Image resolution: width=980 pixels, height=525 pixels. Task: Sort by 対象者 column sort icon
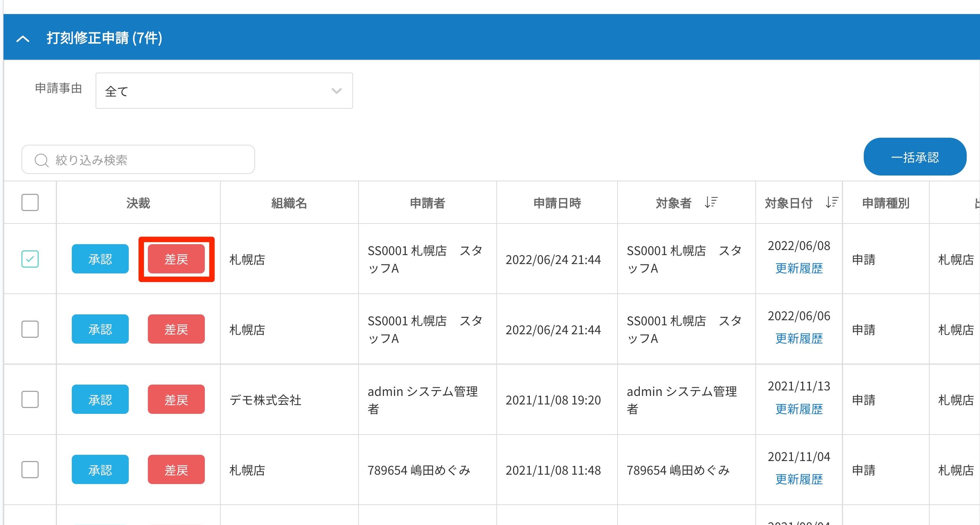click(x=711, y=202)
